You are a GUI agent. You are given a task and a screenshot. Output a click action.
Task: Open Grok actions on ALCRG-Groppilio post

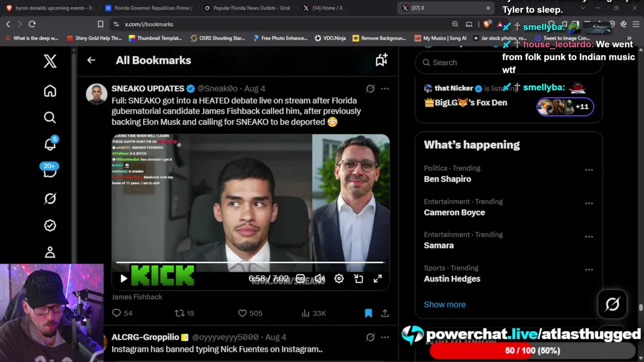(x=370, y=337)
